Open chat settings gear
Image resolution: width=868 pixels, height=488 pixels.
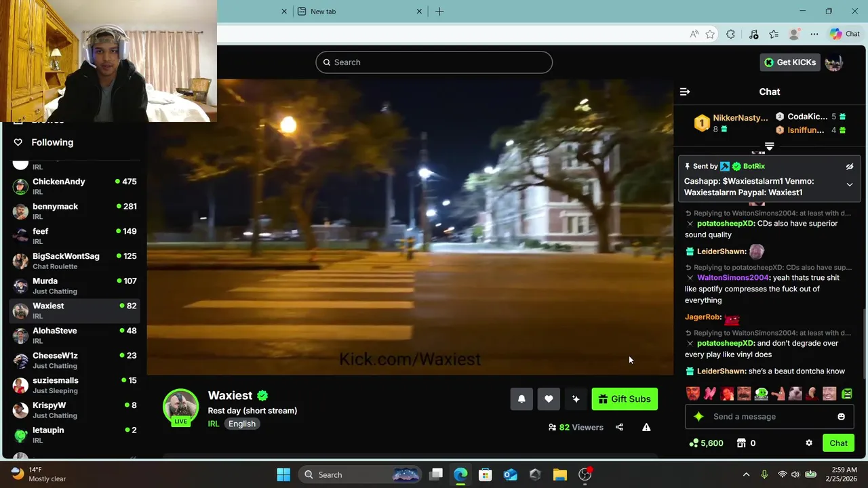point(809,443)
